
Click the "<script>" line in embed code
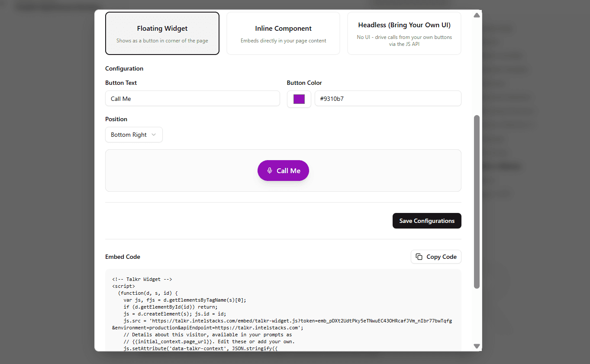(x=123, y=286)
